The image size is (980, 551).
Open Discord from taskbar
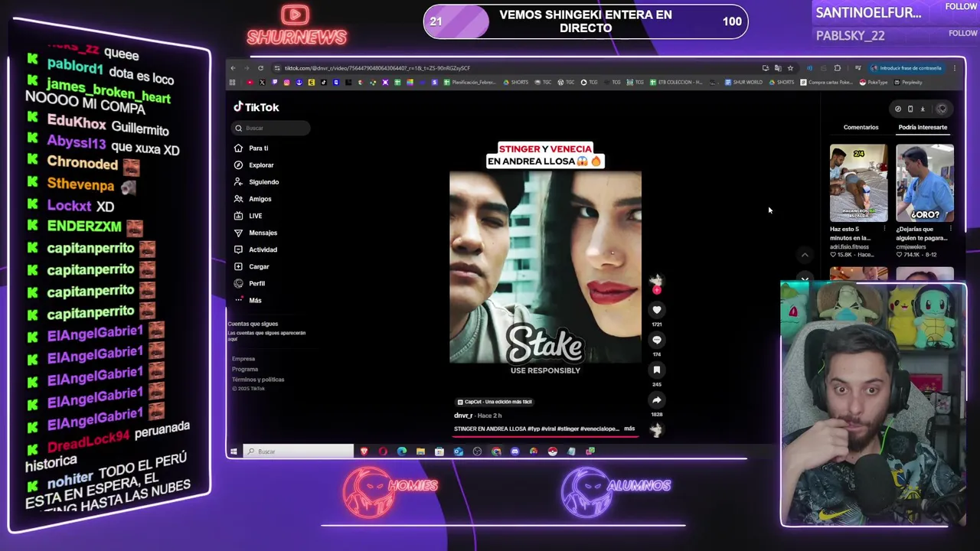(x=514, y=452)
